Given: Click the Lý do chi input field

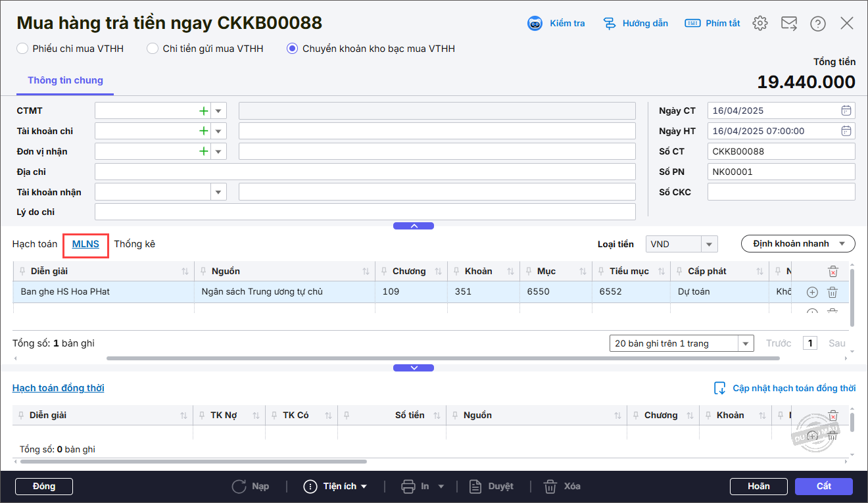Looking at the screenshot, I should click(x=365, y=212).
